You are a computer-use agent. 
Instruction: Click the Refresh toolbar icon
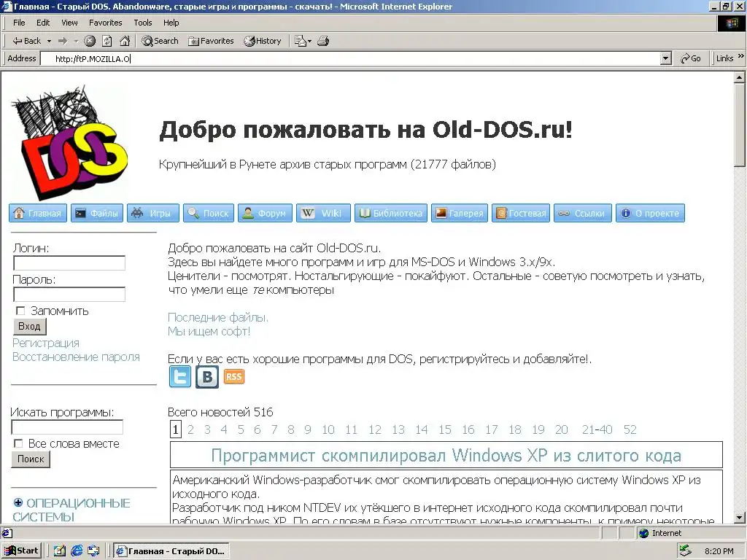107,41
